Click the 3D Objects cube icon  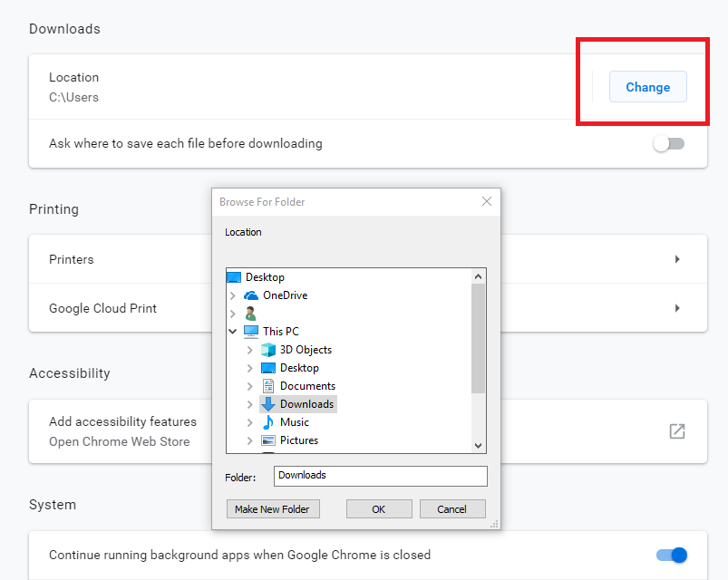[267, 350]
